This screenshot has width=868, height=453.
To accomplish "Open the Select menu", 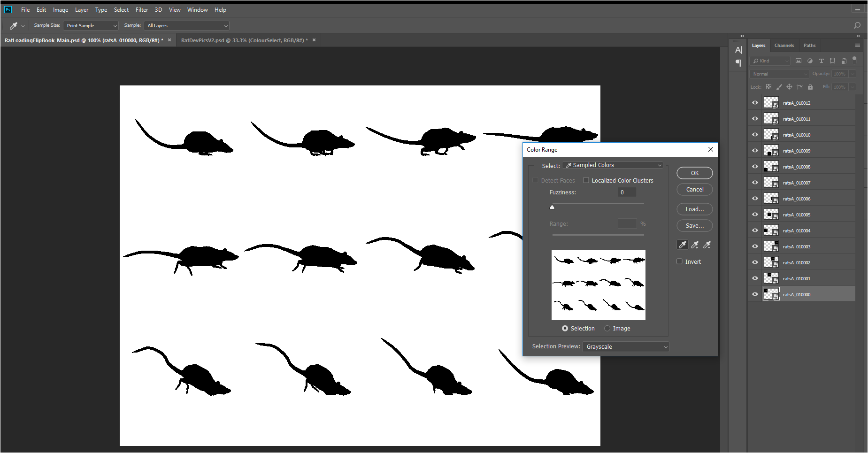I will click(x=121, y=9).
